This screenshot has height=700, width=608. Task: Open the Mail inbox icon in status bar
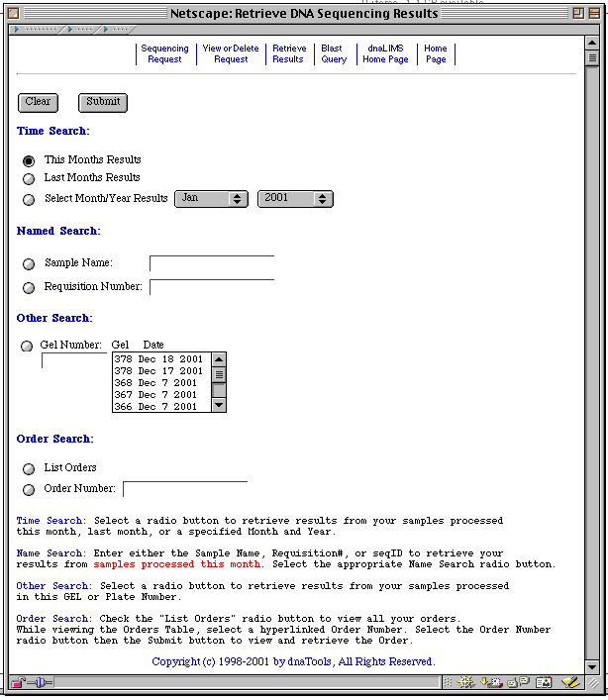pos(491,683)
